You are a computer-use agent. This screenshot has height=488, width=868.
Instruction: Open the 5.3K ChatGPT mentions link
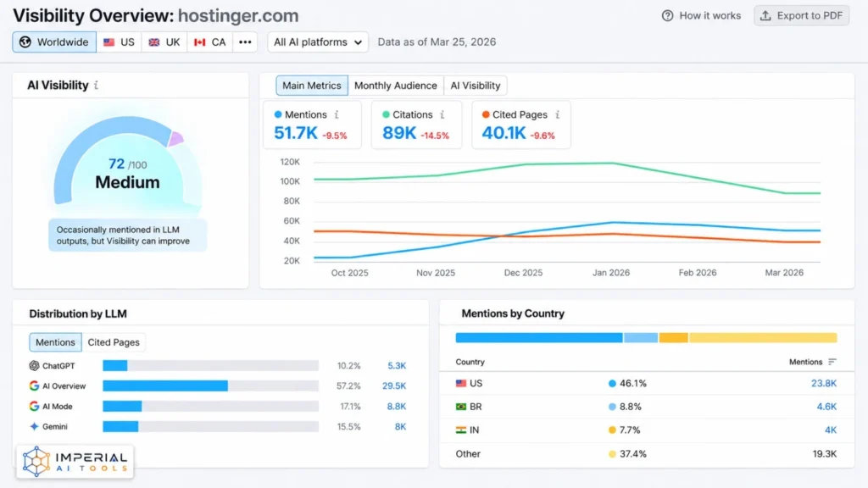tap(397, 366)
